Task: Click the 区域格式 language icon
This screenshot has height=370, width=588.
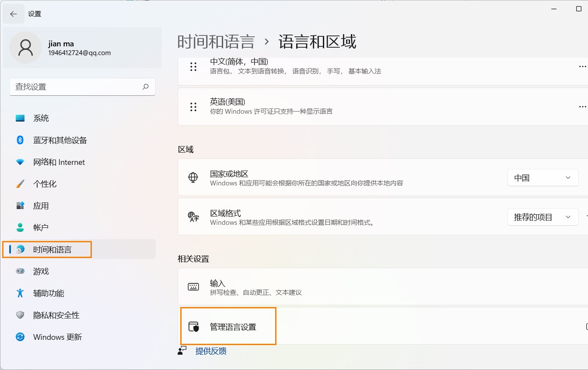Action: pos(193,216)
